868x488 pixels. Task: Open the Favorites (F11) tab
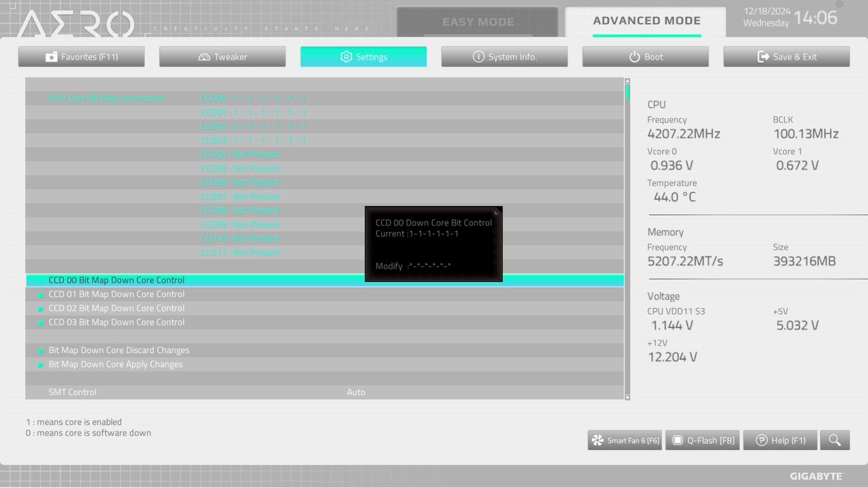click(81, 57)
